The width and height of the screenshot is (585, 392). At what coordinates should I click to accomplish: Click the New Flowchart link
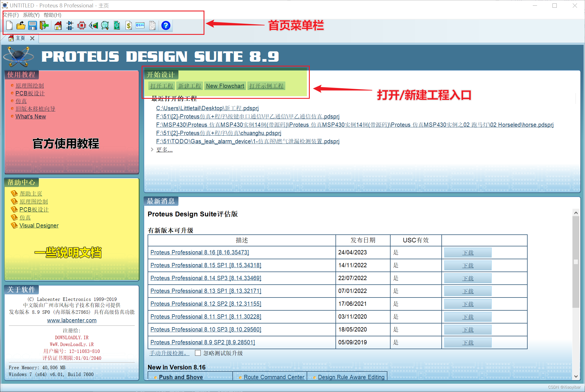[225, 86]
